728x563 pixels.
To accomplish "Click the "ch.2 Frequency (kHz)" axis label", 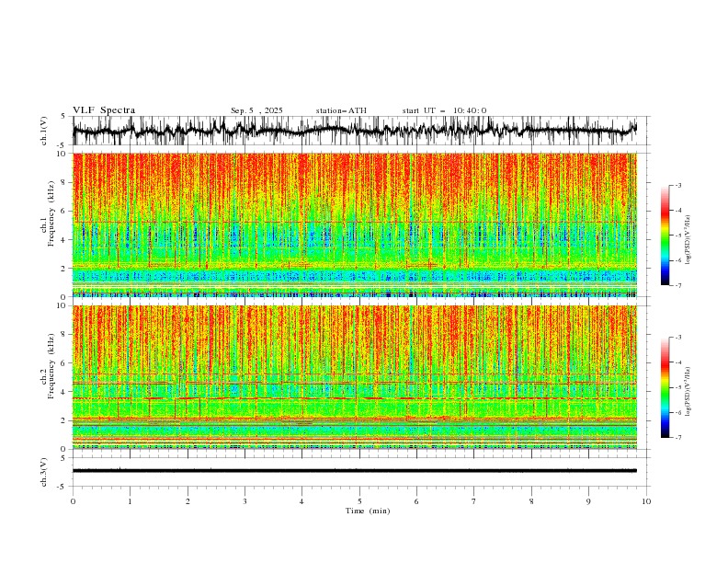I will 48,365.
